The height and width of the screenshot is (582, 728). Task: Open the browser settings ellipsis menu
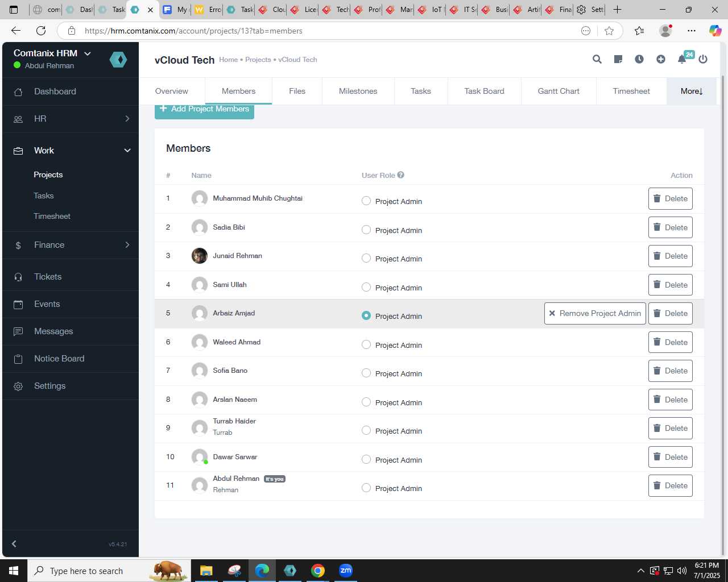click(x=691, y=31)
